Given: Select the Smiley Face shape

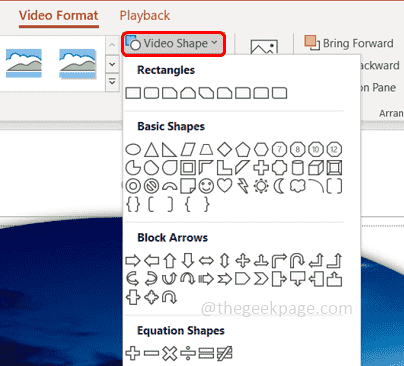Looking at the screenshot, I should tap(206, 186).
